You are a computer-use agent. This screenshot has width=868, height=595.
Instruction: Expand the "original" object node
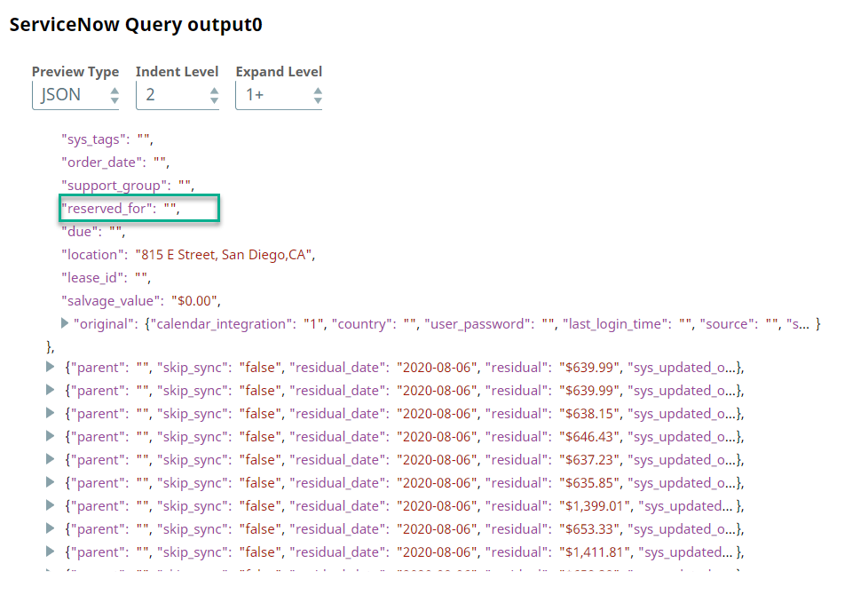pos(64,323)
